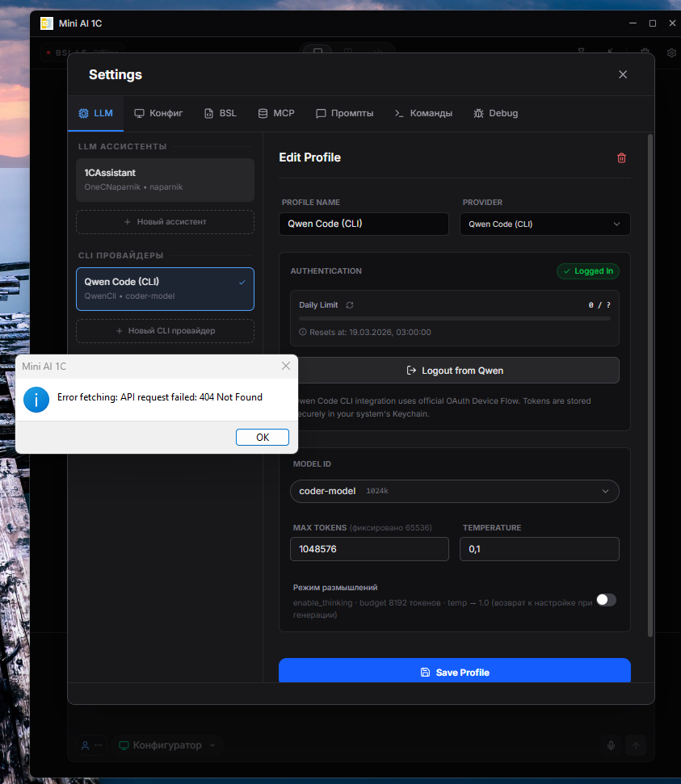Go to the Промпты tab
This screenshot has width=681, height=784.
point(344,113)
